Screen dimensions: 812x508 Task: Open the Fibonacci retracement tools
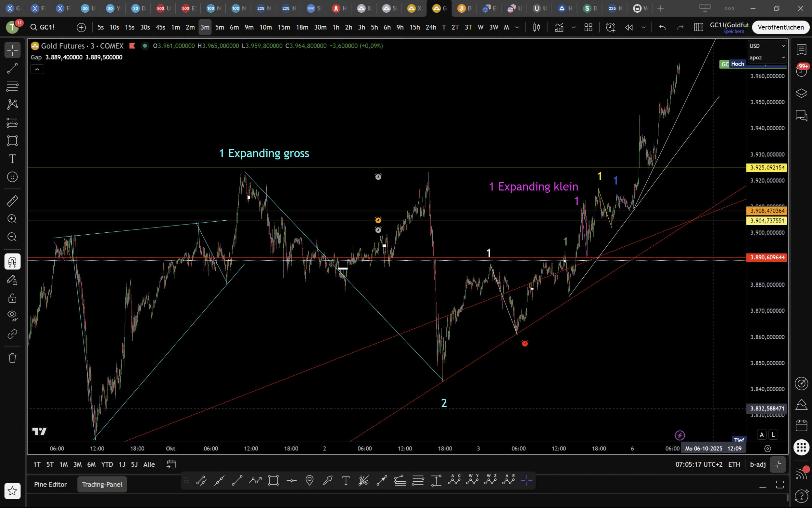[12, 86]
